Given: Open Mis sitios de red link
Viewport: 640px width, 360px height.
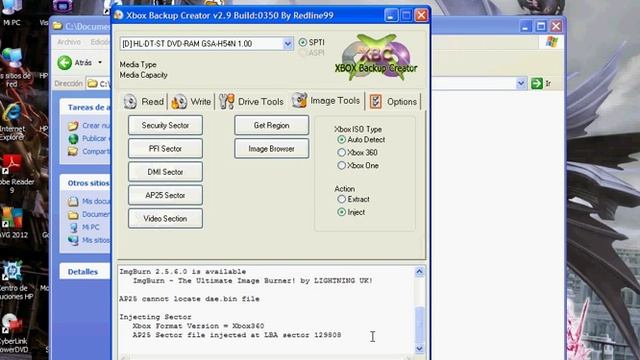Looking at the screenshot, I should click(x=89, y=240).
